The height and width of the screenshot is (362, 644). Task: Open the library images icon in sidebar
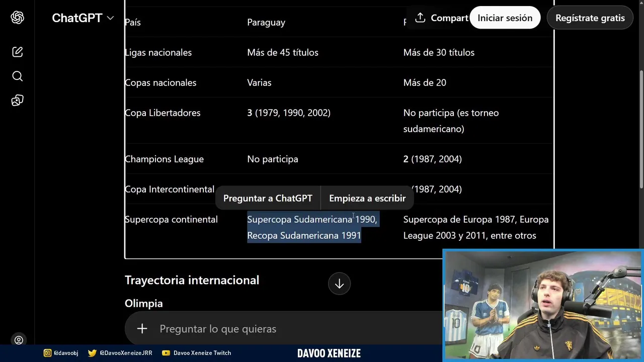coord(18,101)
